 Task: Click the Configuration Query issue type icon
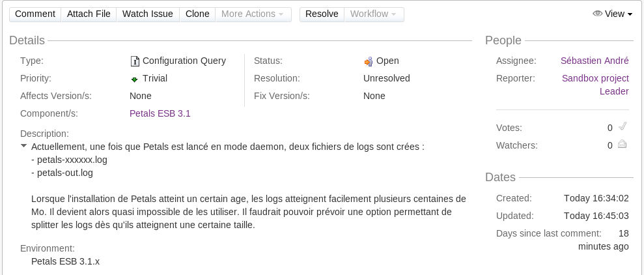pyautogui.click(x=135, y=61)
